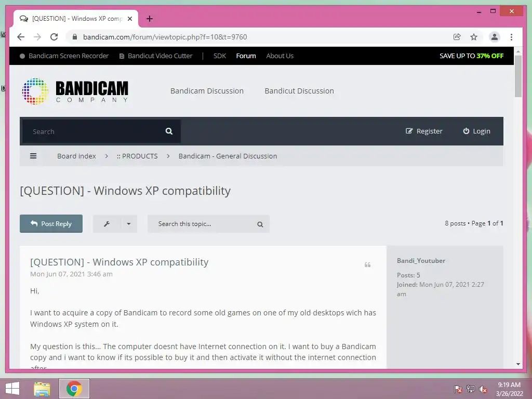Open Bandicam - General Discussion breadcrumb
The height and width of the screenshot is (399, 532).
pos(228,156)
